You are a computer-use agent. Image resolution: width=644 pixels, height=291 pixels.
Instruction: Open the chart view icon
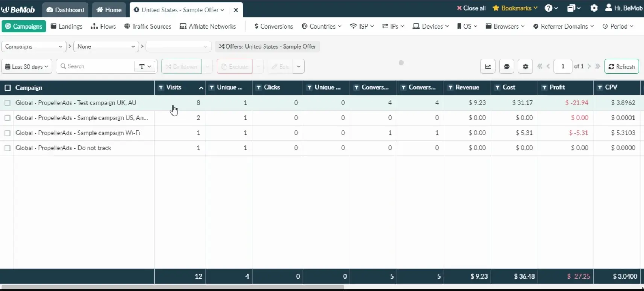pyautogui.click(x=488, y=67)
